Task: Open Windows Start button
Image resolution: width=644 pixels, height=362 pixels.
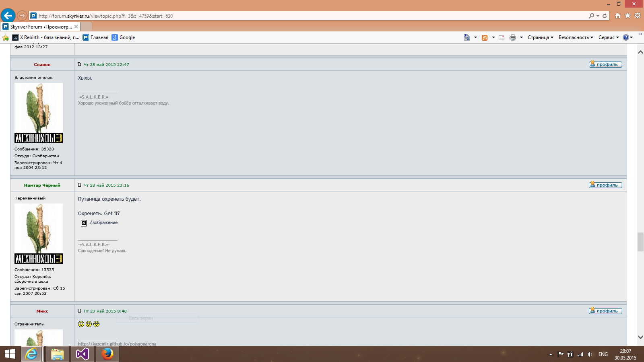Action: [10, 354]
